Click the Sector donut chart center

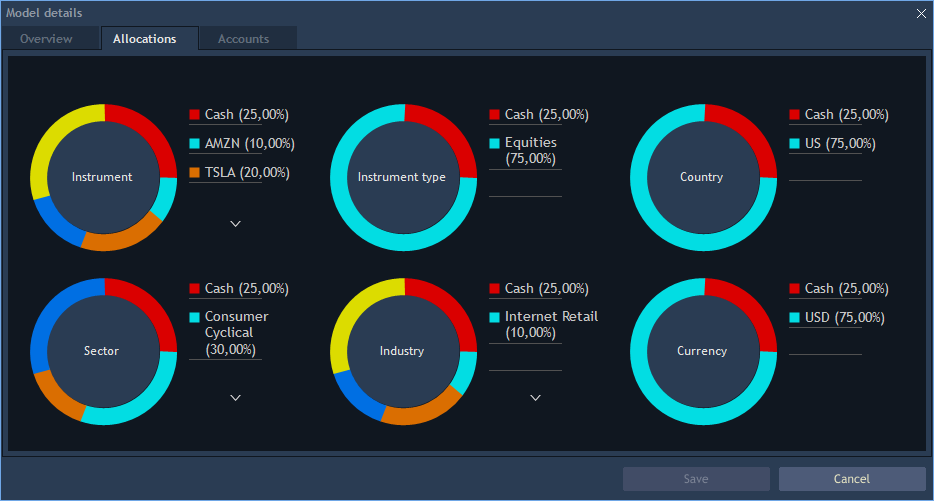103,351
